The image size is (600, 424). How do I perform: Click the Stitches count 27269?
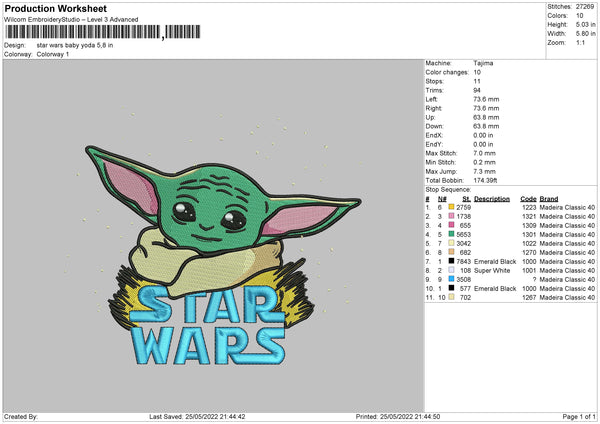click(585, 7)
